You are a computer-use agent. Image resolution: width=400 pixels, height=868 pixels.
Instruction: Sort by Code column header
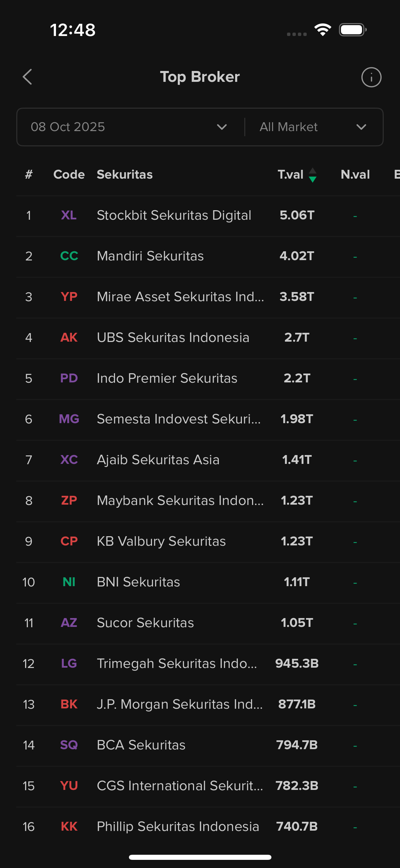pyautogui.click(x=69, y=175)
